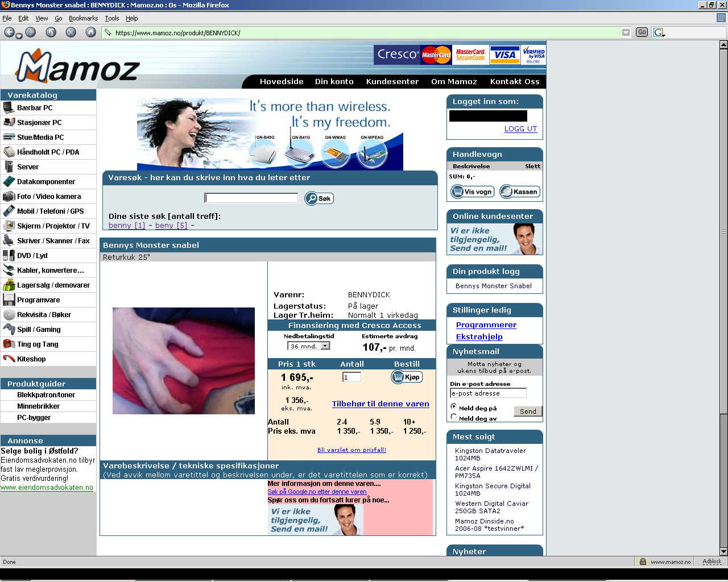Select the Stue/Media PC icon
Viewport: 728px width, 582px height.
point(9,137)
